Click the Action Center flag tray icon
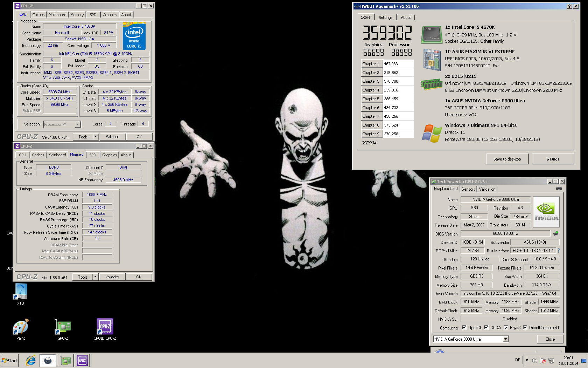 (543, 361)
